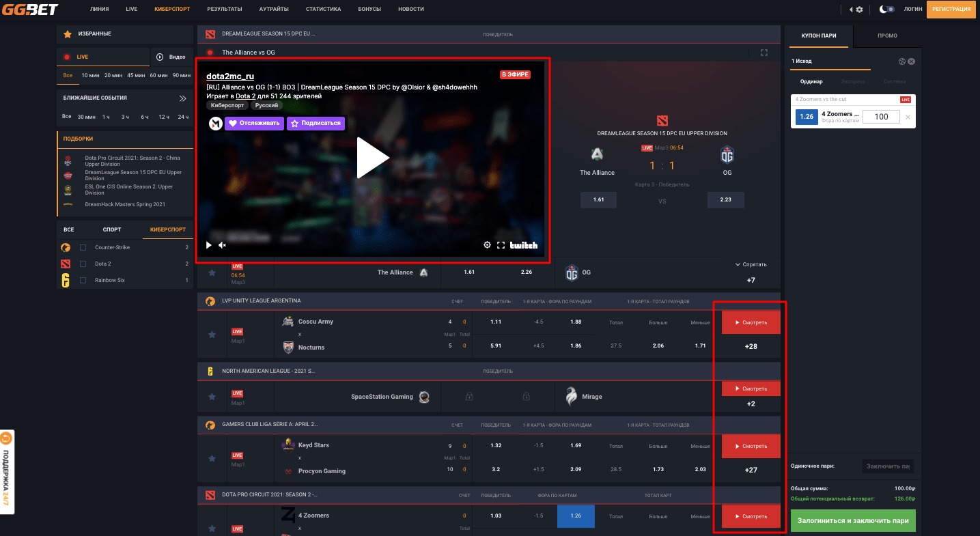Click the Rainbow Six icon of North American League header
The width and height of the screenshot is (980, 536).
point(210,371)
